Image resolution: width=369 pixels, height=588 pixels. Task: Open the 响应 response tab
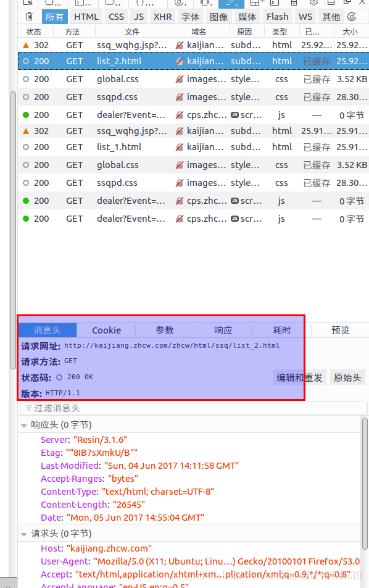[223, 330]
